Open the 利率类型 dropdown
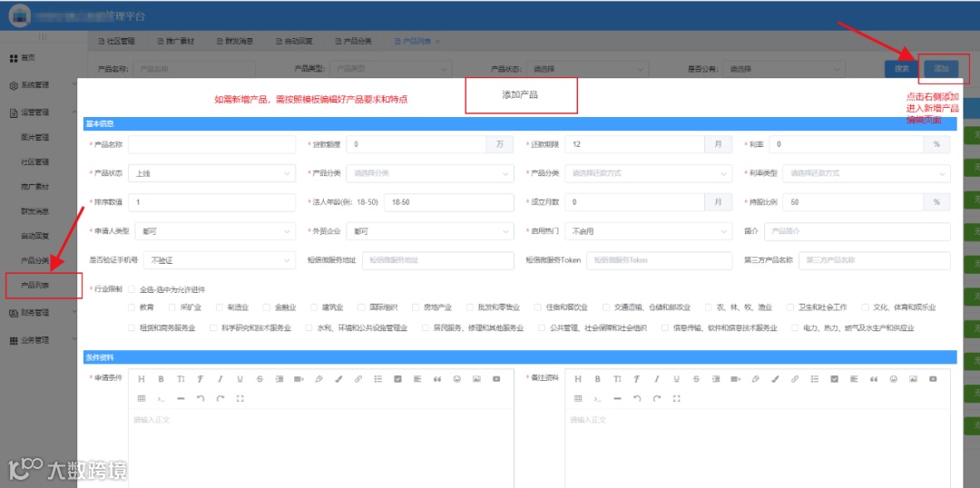The width and height of the screenshot is (980, 488). pos(867,173)
